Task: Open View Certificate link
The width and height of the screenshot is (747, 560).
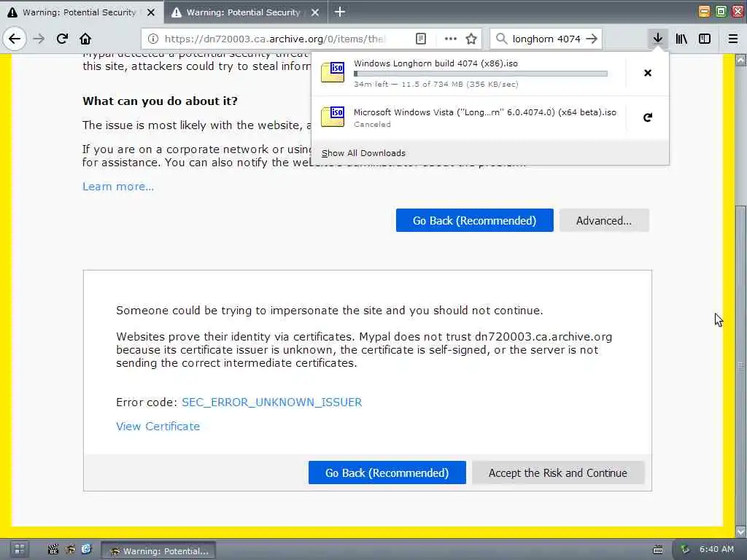Action: point(158,426)
